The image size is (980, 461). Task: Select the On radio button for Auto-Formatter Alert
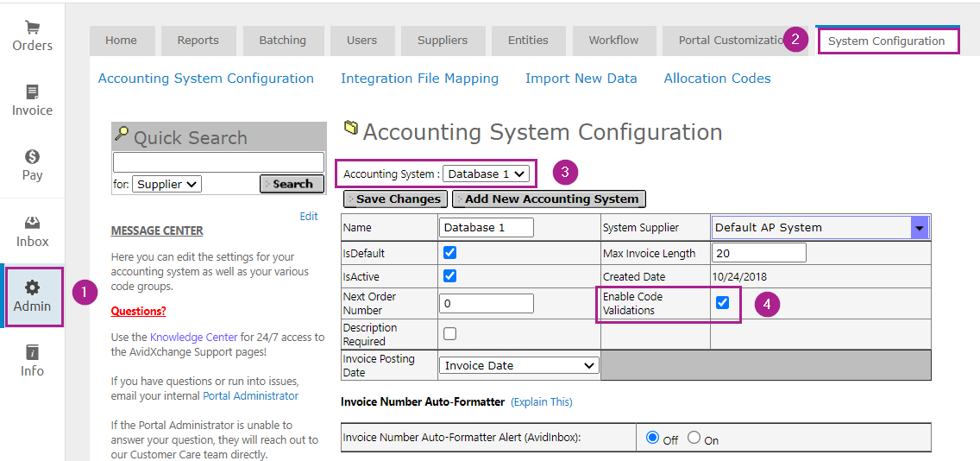[x=694, y=438]
